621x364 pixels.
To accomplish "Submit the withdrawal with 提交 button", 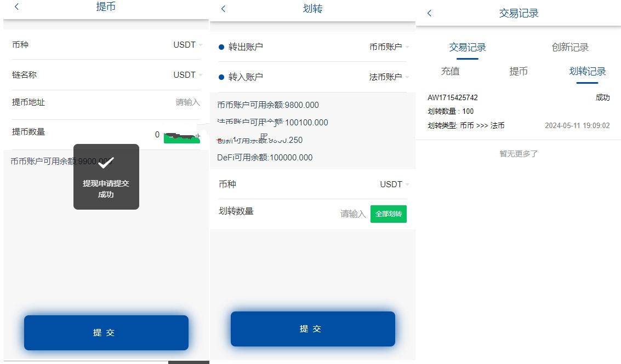I will (x=106, y=333).
